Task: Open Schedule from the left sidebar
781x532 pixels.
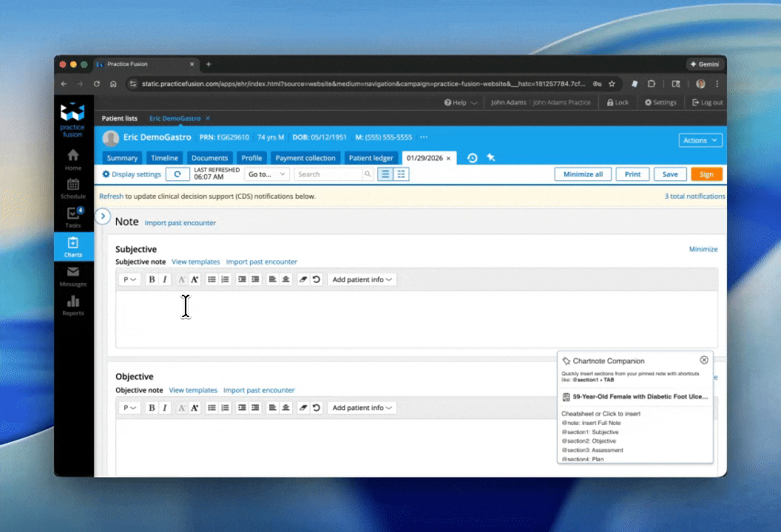Action: pyautogui.click(x=73, y=188)
